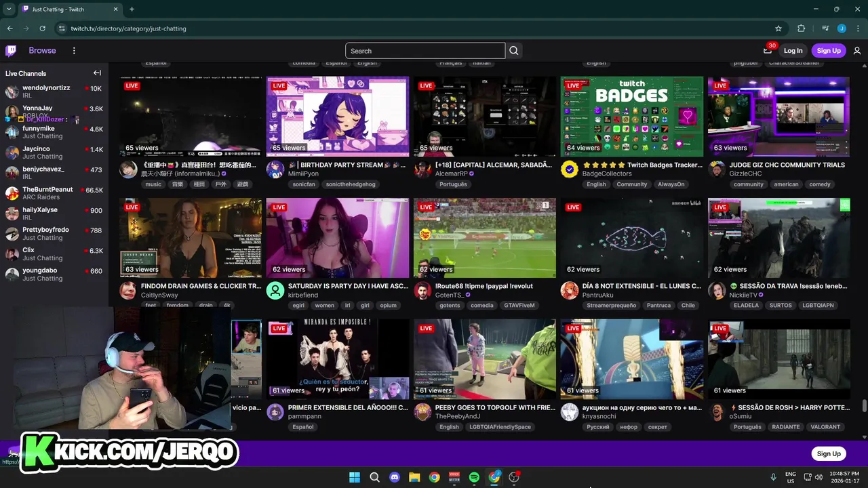Open File Explorer from taskbar

(414, 477)
